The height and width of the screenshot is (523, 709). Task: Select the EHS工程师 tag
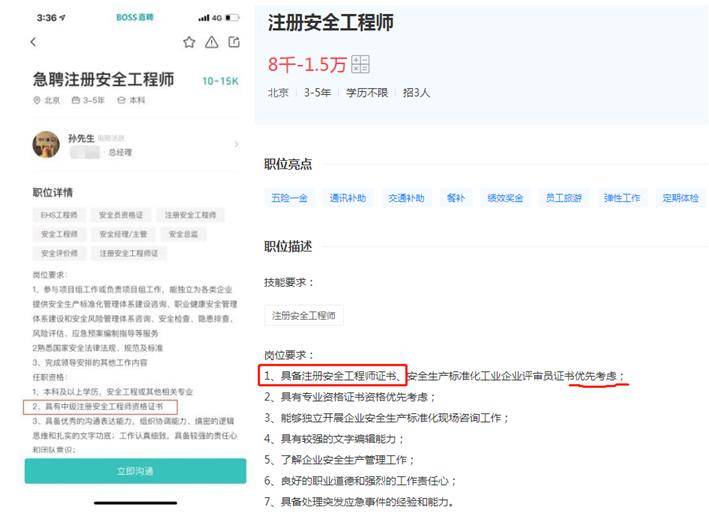pos(59,215)
